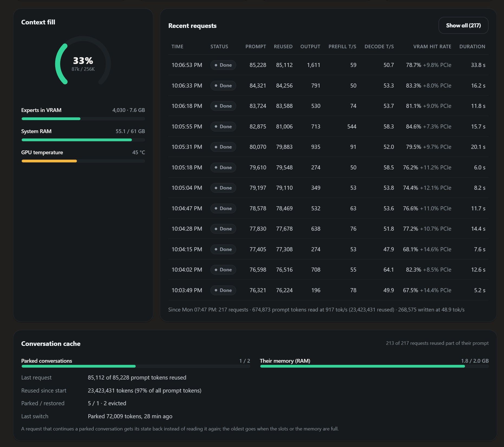Screen dimensions: 504x447
Task: Click the Parked conversations progress bar
Action: pyautogui.click(x=136, y=366)
